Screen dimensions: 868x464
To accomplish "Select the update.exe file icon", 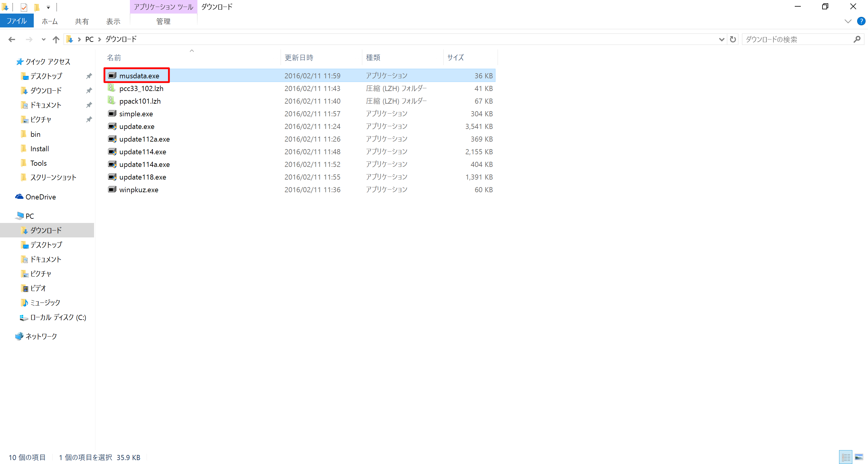I will point(112,126).
